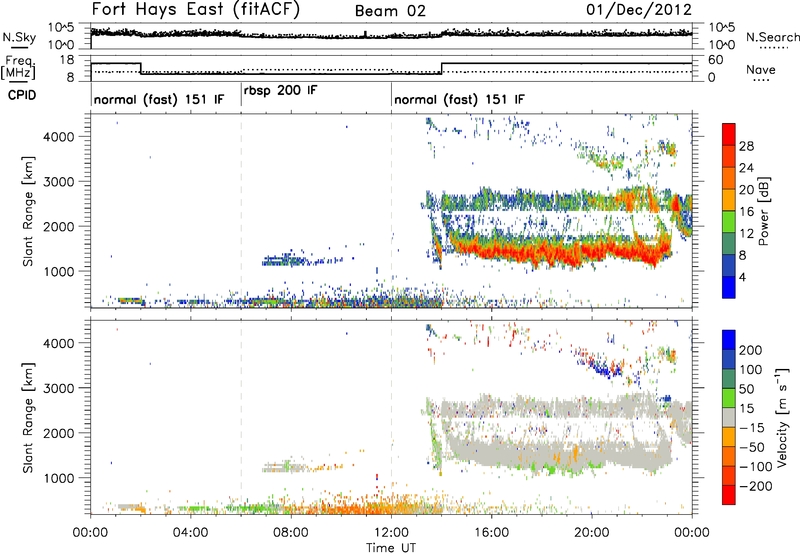Click the 'CPID' row label

click(x=22, y=95)
